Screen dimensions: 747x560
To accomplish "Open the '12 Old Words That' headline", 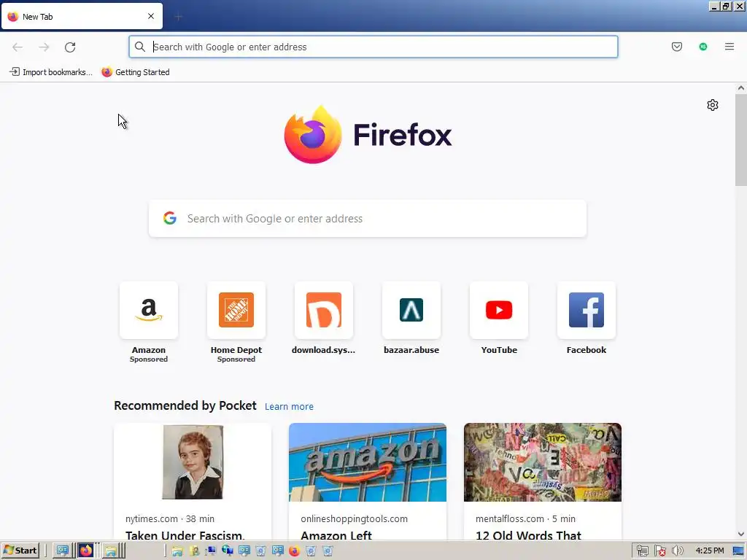I will tap(528, 535).
